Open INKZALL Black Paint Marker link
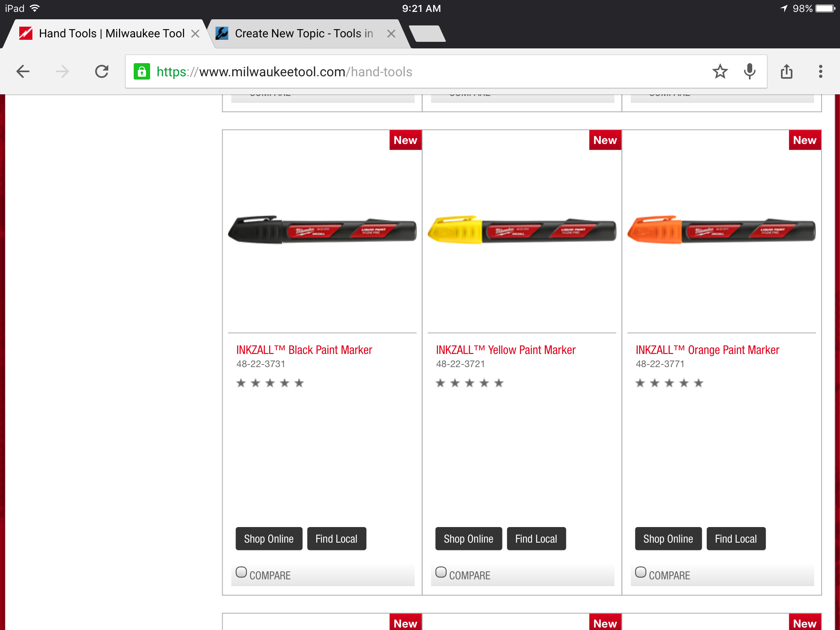 point(304,350)
